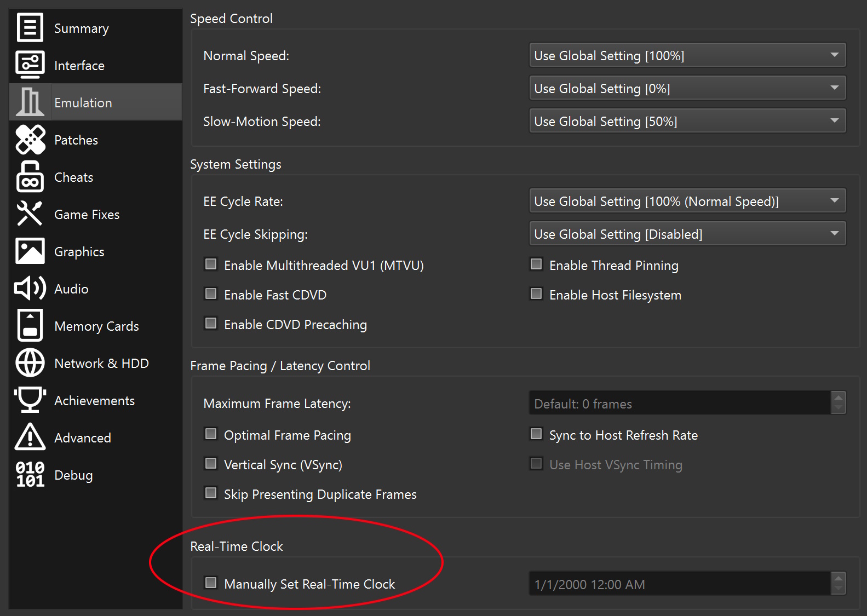The image size is (867, 616).
Task: Check Sync to Host Refresh Rate
Action: point(536,434)
